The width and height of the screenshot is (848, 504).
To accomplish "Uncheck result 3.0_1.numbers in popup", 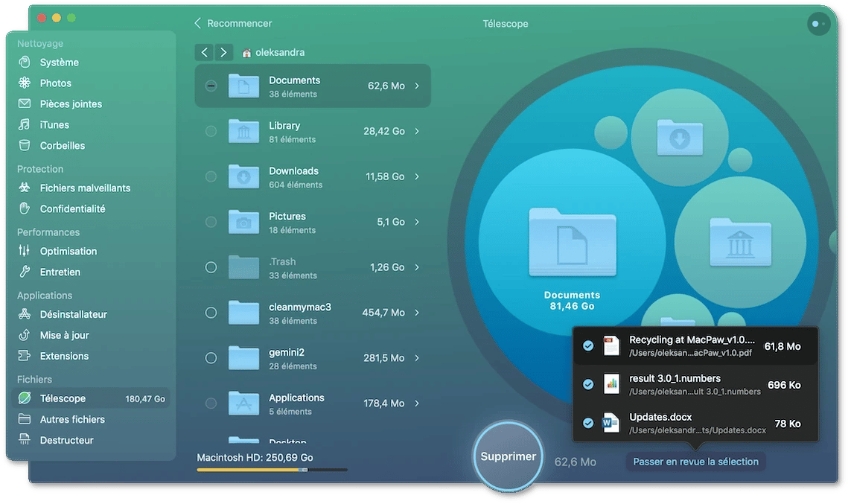I will coord(588,384).
